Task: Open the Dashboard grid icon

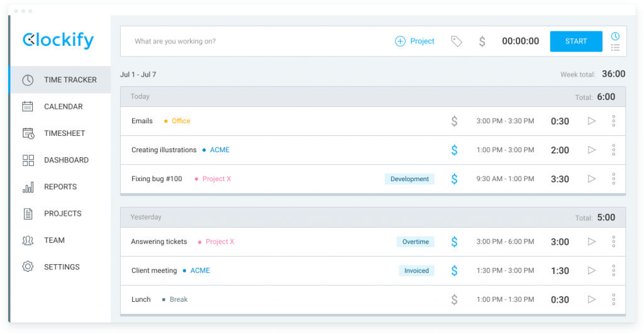Action: pos(28,160)
